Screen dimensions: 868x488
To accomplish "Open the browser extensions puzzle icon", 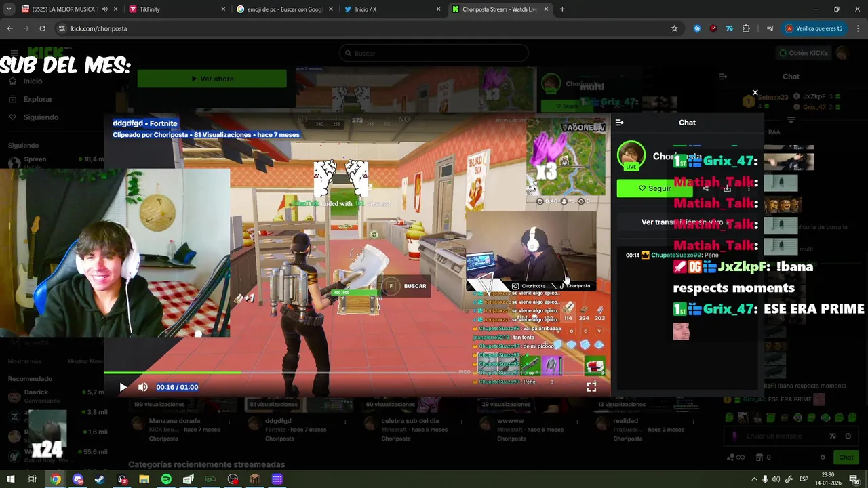I will [x=746, y=28].
